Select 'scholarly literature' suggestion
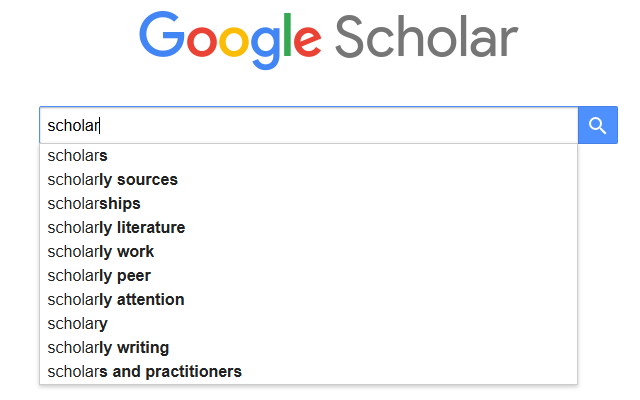 tap(116, 228)
